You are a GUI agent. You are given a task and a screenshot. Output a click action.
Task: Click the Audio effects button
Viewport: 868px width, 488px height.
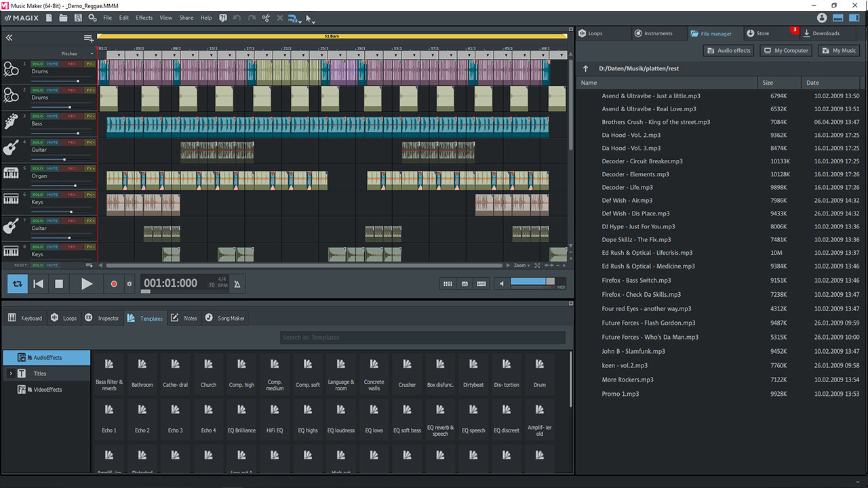[728, 50]
